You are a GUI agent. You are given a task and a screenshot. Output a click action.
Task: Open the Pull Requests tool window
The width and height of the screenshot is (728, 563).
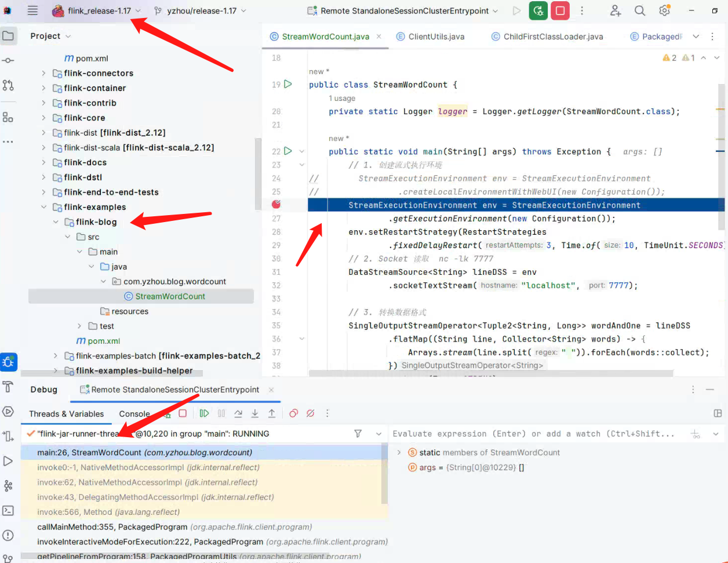[x=8, y=85]
